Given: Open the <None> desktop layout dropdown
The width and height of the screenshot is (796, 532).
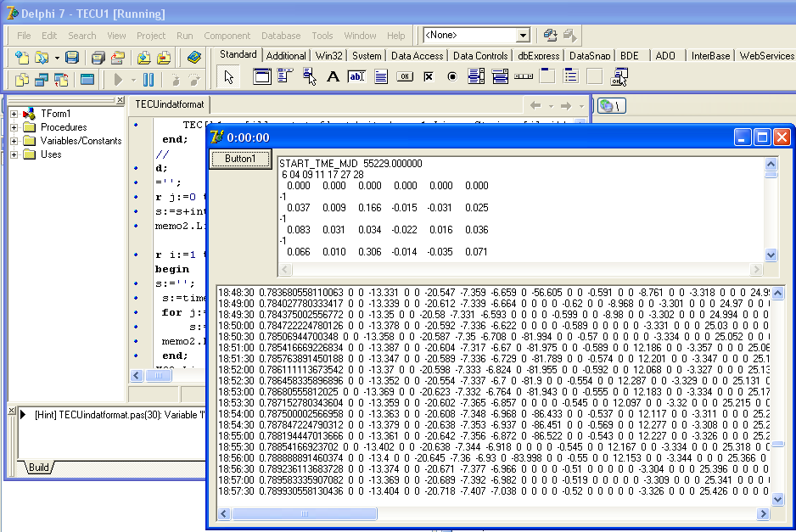Looking at the screenshot, I should [523, 36].
